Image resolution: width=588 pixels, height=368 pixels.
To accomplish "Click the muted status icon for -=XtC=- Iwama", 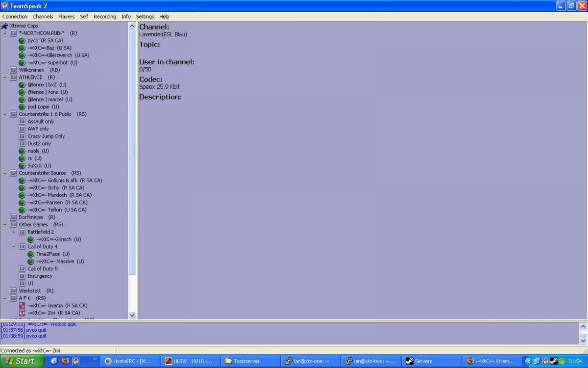I will [22, 306].
